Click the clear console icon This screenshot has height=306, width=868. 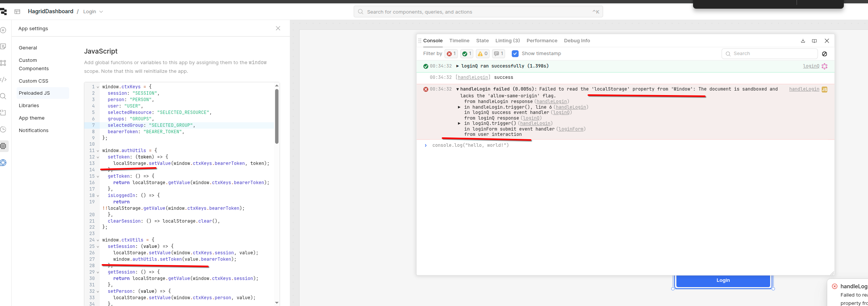point(825,54)
